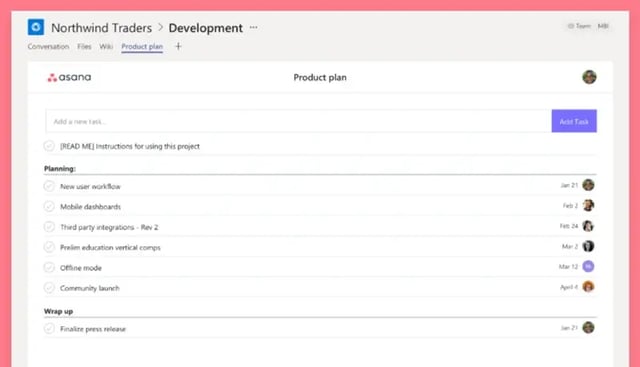
Task: Open the Mobile dashboards task
Action: coord(90,207)
